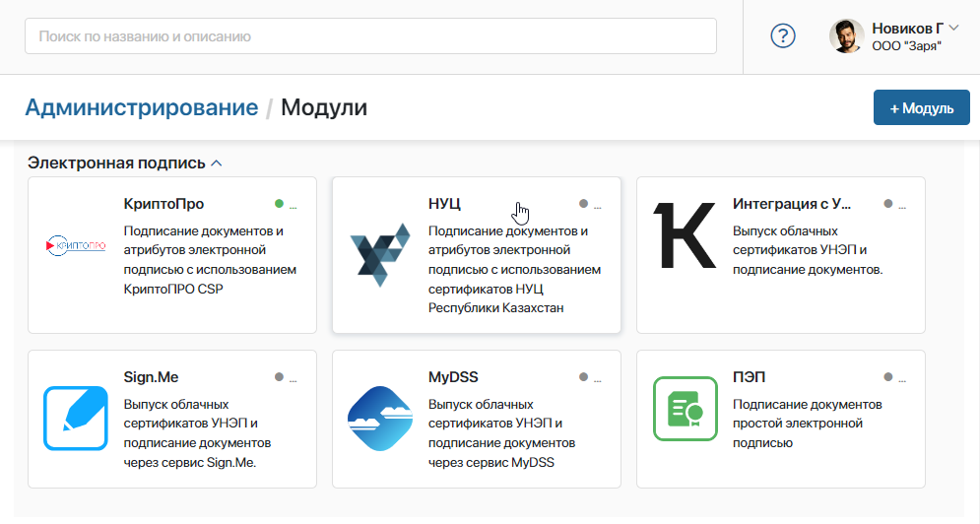
Task: Open the three-dot menu on НУЦ card
Action: click(598, 206)
